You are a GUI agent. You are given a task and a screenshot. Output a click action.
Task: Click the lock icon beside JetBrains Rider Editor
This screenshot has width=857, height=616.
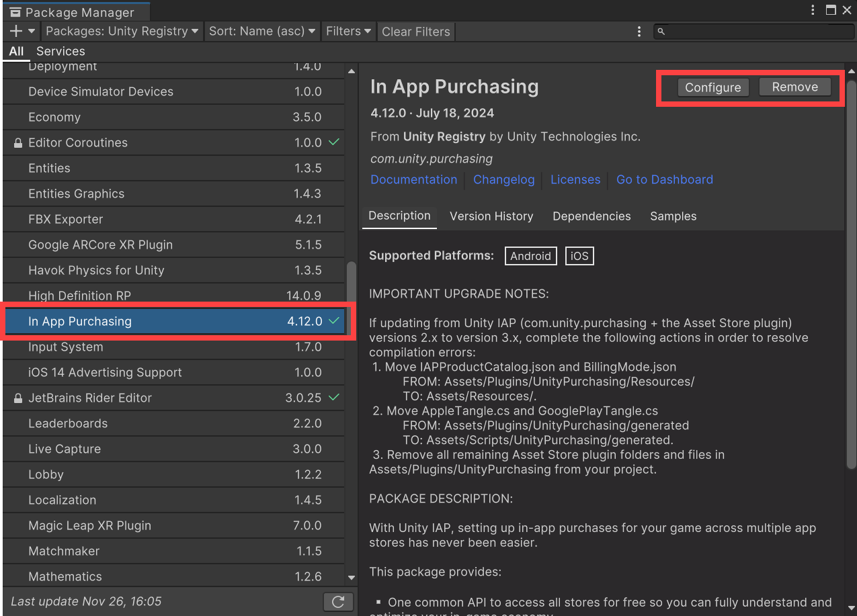[x=18, y=398]
